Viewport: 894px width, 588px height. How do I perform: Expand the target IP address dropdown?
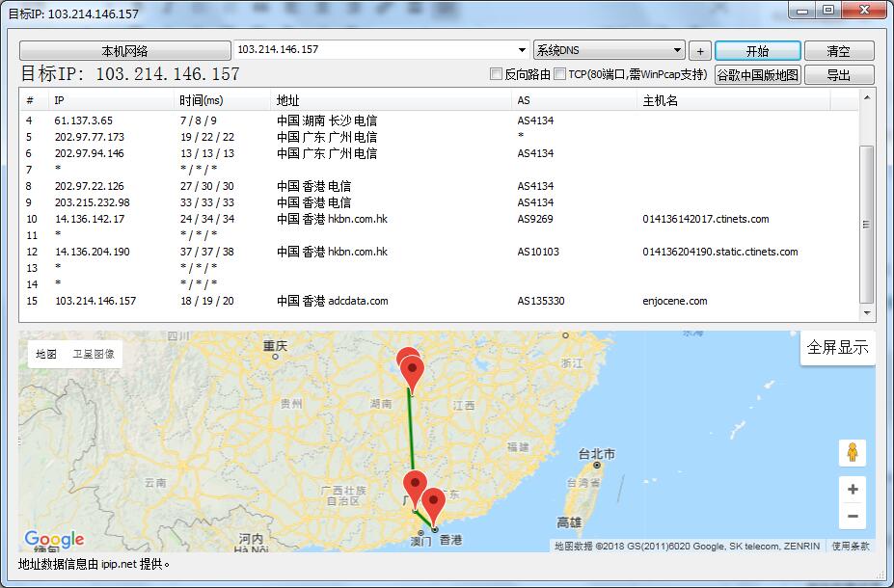(x=522, y=50)
